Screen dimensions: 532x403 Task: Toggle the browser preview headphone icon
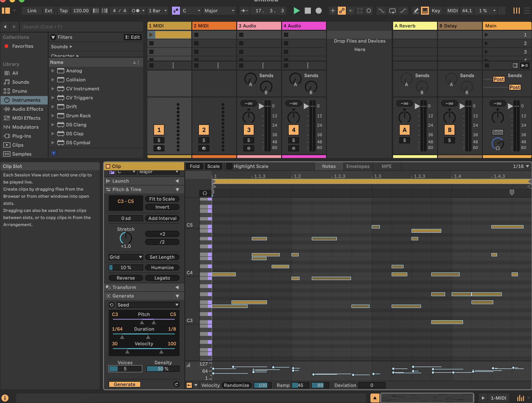pyautogui.click(x=54, y=153)
